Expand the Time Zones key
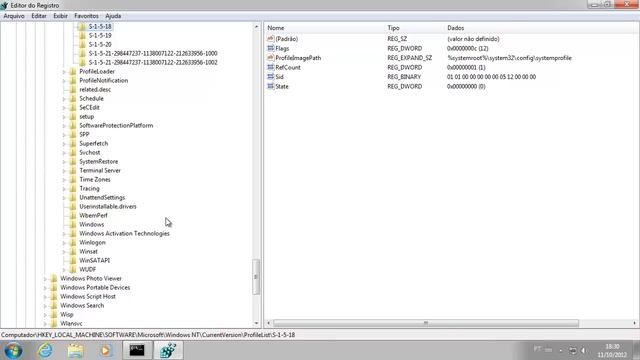Viewport: 640px width, 360px height. pyautogui.click(x=64, y=180)
